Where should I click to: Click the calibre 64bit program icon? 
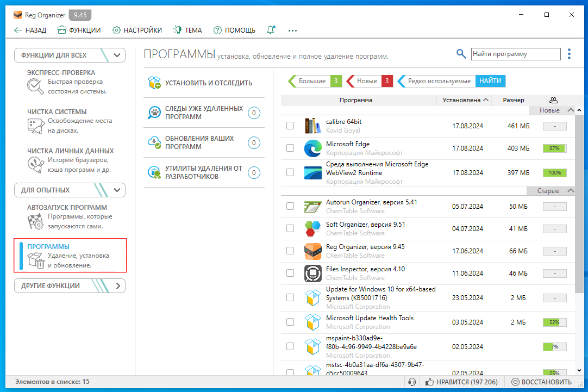(x=313, y=126)
